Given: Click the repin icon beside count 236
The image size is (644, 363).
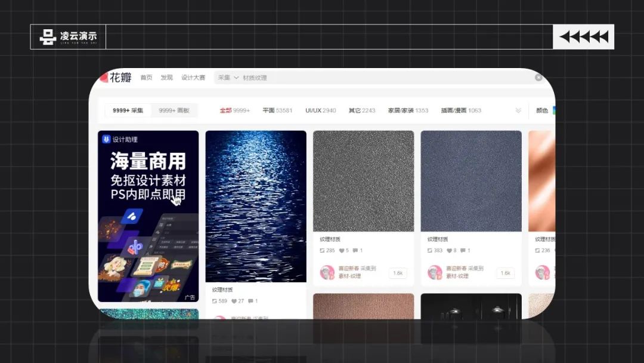Looking at the screenshot, I should pos(537,250).
